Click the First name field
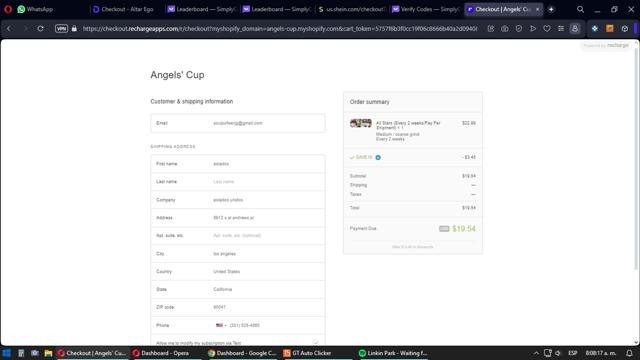The height and width of the screenshot is (360, 640). click(238, 164)
